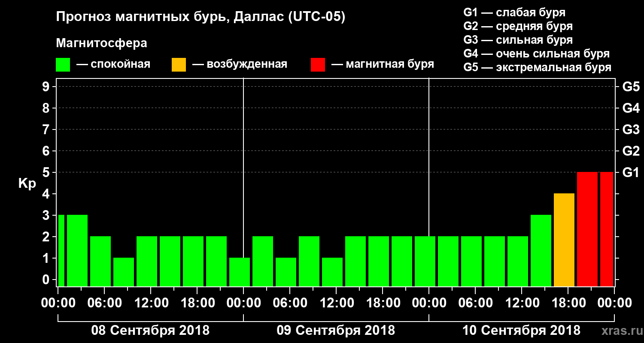
Task: Click the 'G2 — средняя буря' legend line
Action: pyautogui.click(x=518, y=26)
